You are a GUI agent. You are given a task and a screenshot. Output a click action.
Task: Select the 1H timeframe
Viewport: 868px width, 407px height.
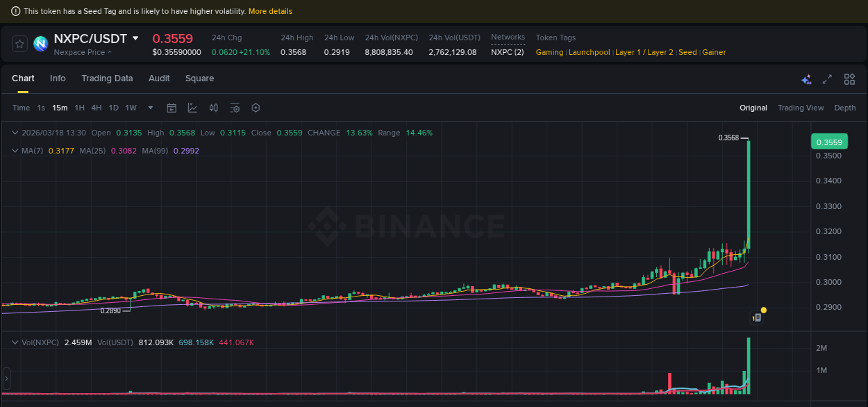79,108
